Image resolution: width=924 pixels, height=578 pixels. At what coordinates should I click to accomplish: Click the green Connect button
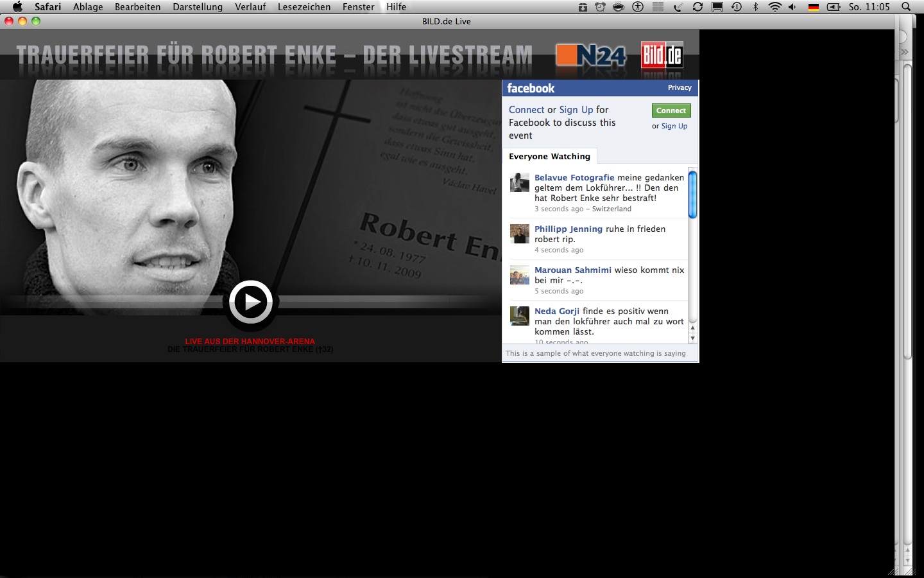click(671, 110)
